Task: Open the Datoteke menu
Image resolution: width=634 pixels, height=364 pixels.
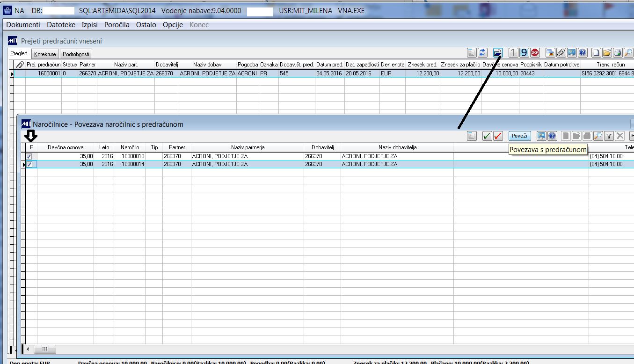Action: pyautogui.click(x=61, y=25)
